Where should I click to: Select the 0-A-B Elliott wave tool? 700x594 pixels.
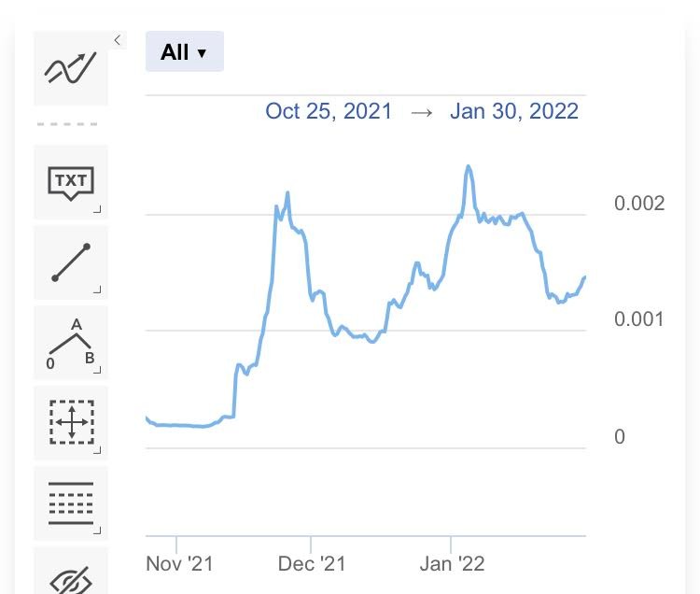tap(71, 343)
